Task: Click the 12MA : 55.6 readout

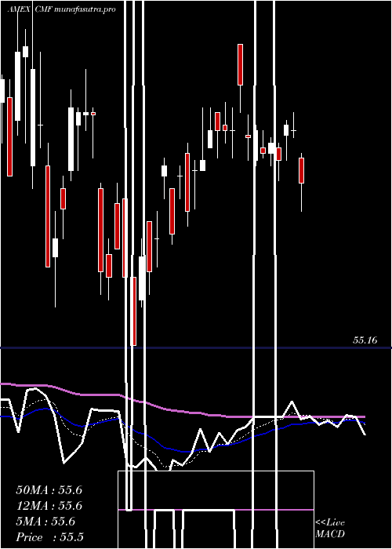Action: click(49, 506)
